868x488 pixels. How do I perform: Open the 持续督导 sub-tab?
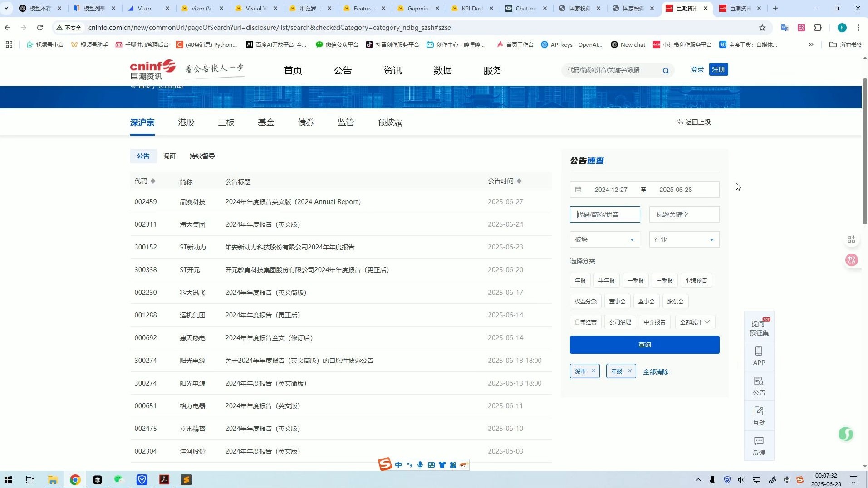pos(202,156)
